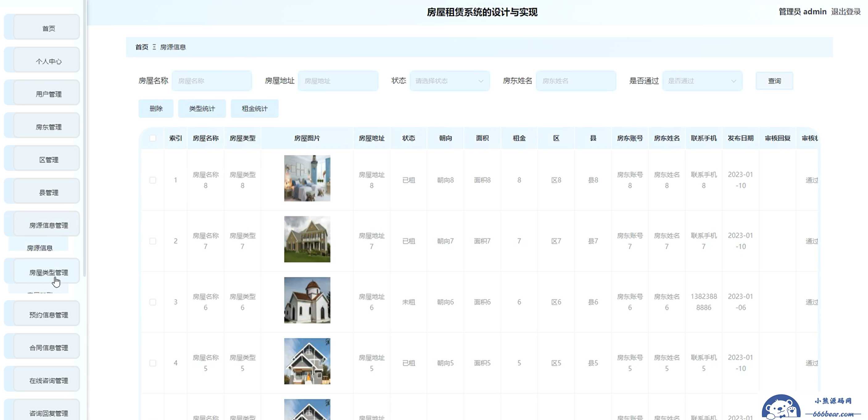The image size is (868, 420).
Task: Open the 状态 dropdown selector
Action: tap(449, 81)
